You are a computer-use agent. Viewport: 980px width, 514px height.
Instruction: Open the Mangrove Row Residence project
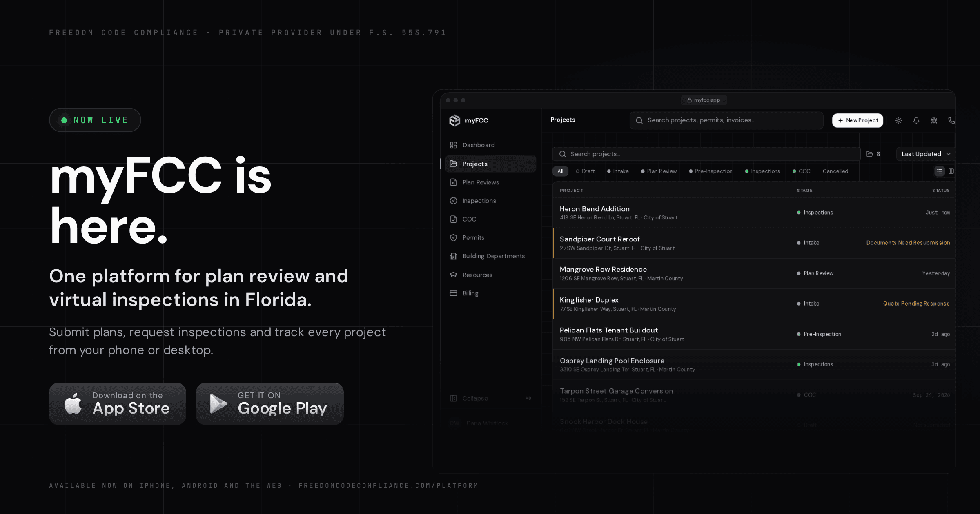point(754,273)
